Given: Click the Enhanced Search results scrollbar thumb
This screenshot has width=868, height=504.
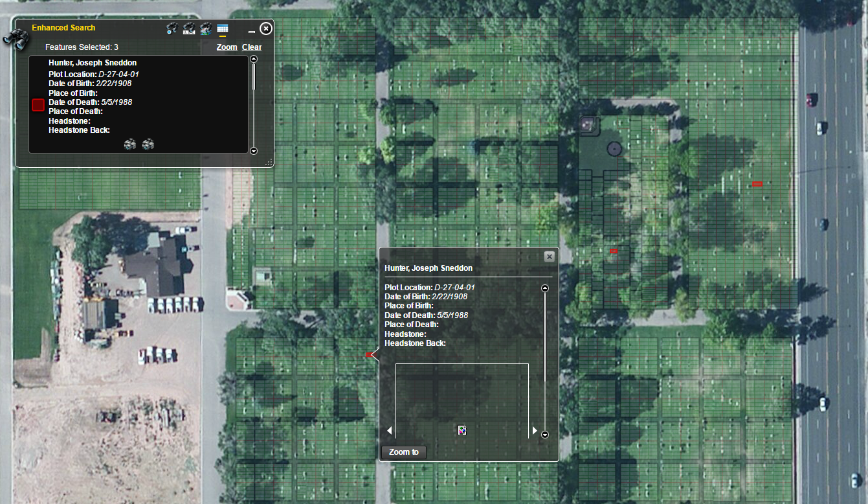Looking at the screenshot, I should 254,76.
